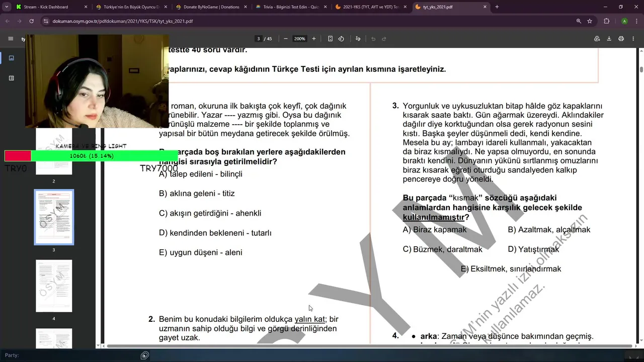Screen dimensions: 644x362
Task: Close the tyt_yks_2021.pdf tab
Action: (x=485, y=7)
